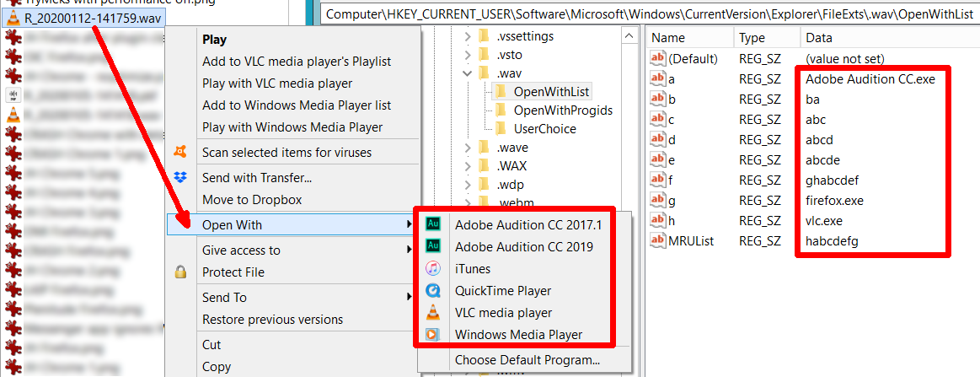Expand the .wdp registry key
The image size is (980, 377).
(x=467, y=185)
